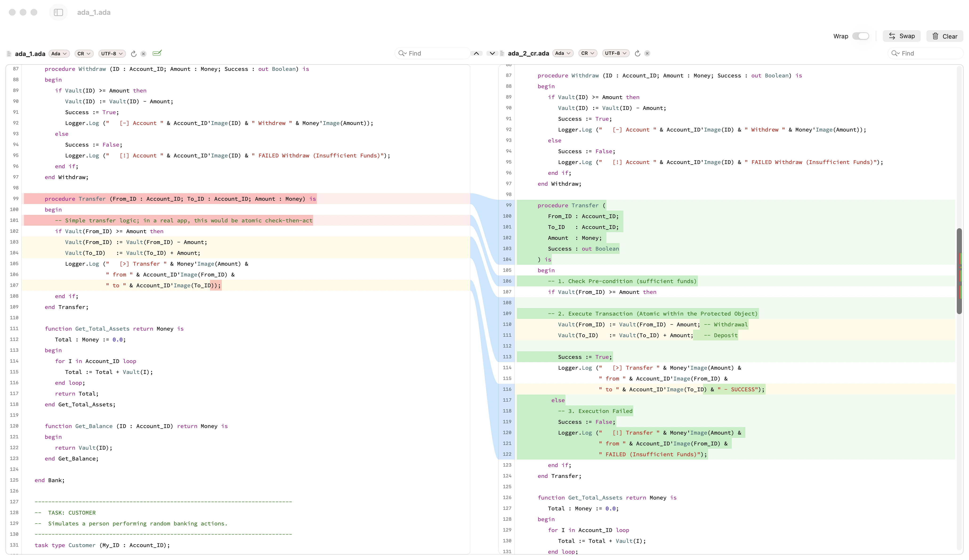Open the right CR line-ending dropdown
Screen dimensions: 969x560
point(588,53)
